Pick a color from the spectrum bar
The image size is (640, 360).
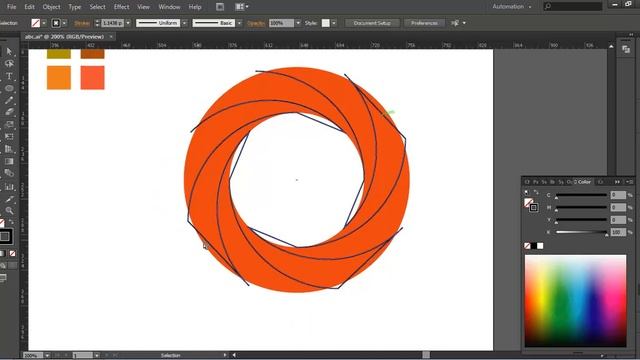576,301
